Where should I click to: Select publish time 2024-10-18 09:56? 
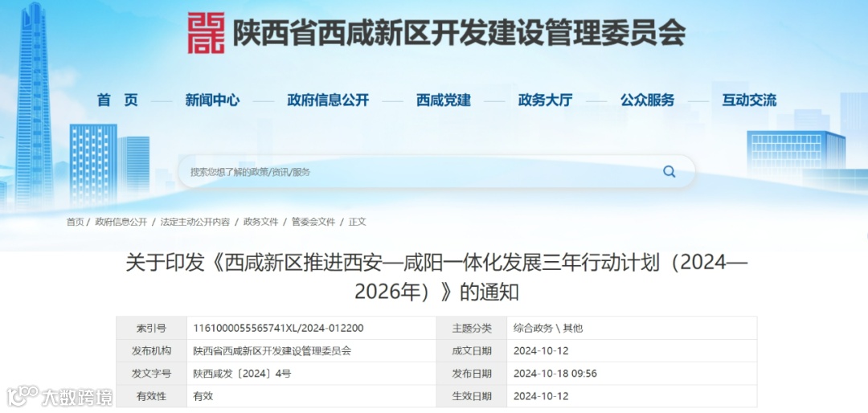click(x=555, y=374)
